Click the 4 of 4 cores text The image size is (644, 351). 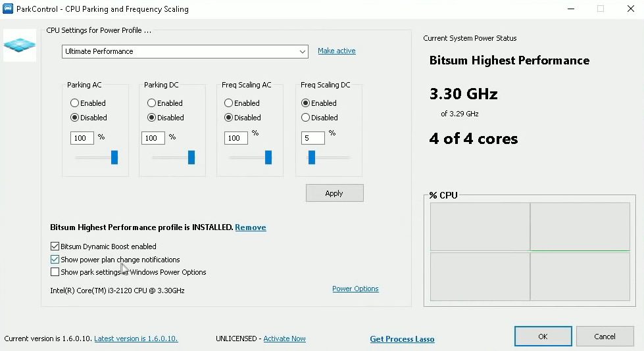474,139
